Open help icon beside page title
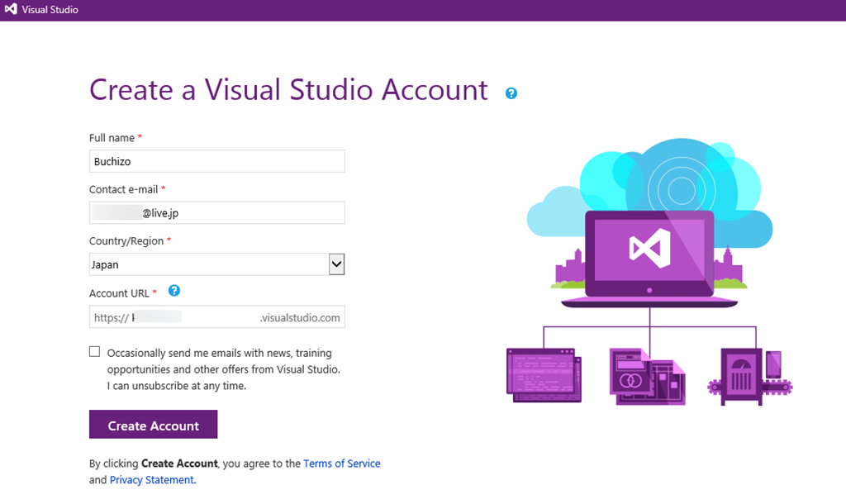 [511, 93]
